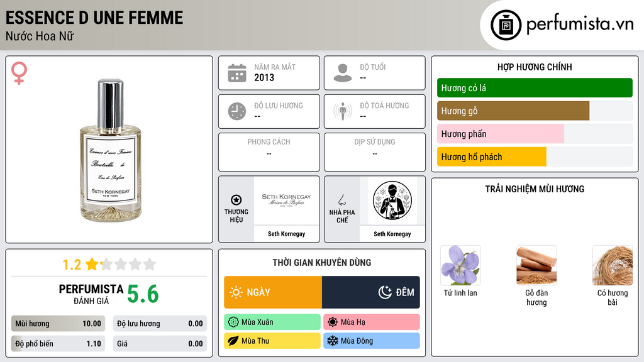Select the Cỏ hương bài vetiver image
The height and width of the screenshot is (362, 644).
tap(613, 265)
